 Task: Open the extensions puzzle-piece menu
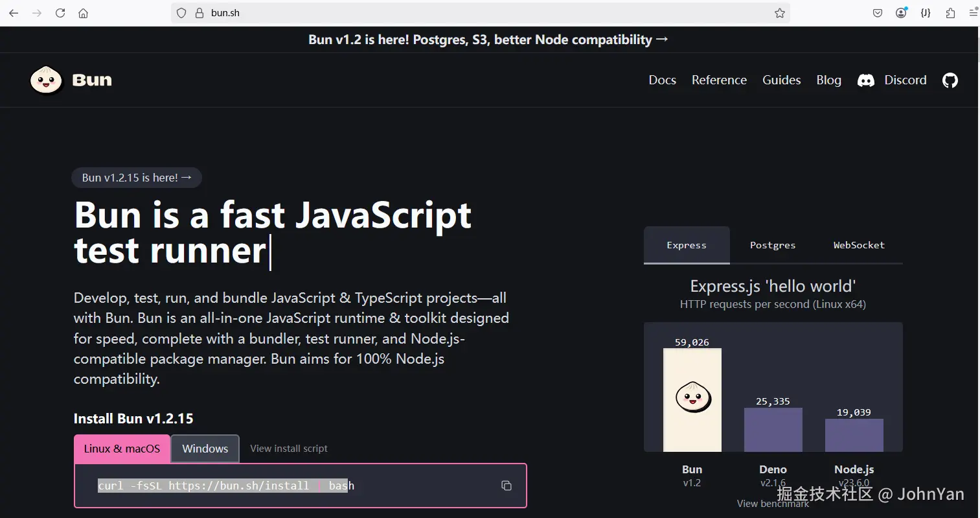[x=950, y=13]
